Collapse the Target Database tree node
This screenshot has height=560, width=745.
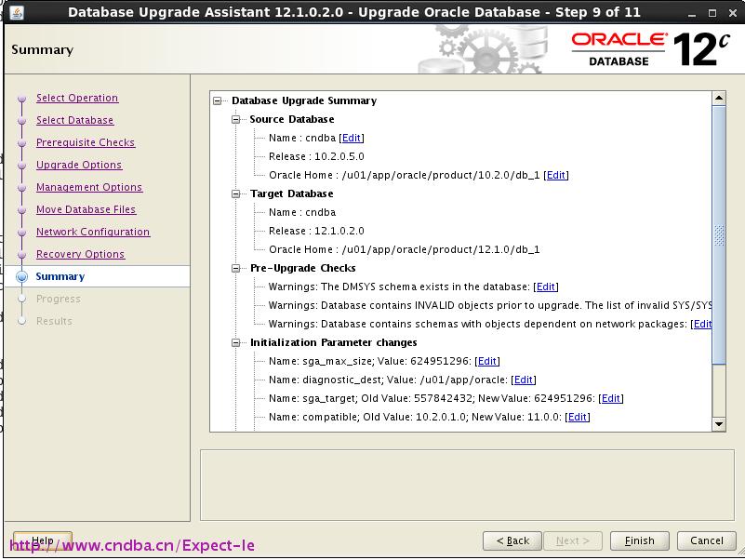click(x=235, y=194)
